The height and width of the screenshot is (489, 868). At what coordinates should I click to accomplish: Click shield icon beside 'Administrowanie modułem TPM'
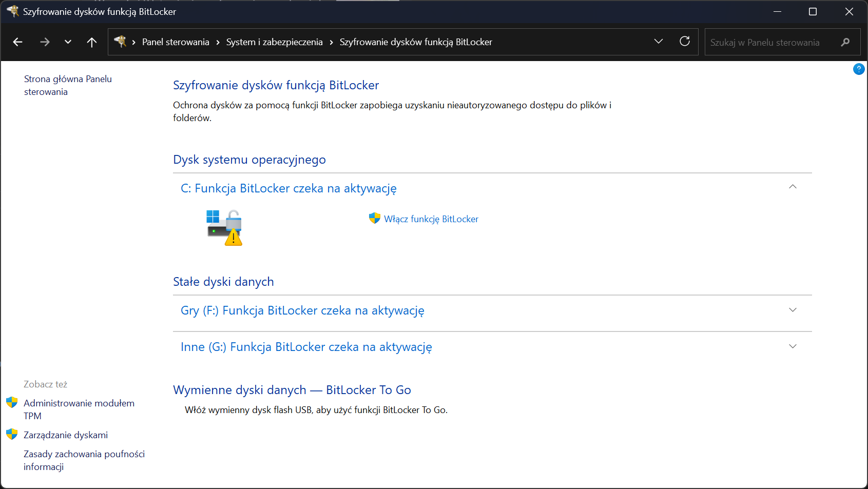(x=12, y=402)
